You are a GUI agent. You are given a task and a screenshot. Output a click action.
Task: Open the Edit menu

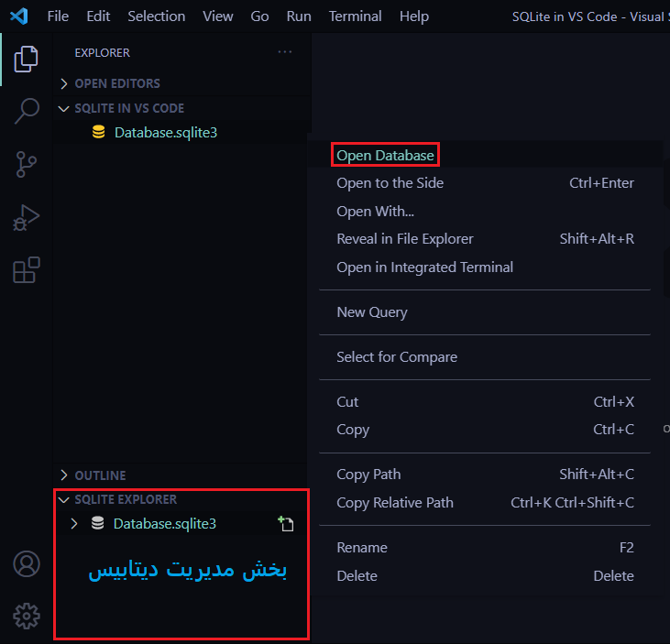tap(98, 16)
